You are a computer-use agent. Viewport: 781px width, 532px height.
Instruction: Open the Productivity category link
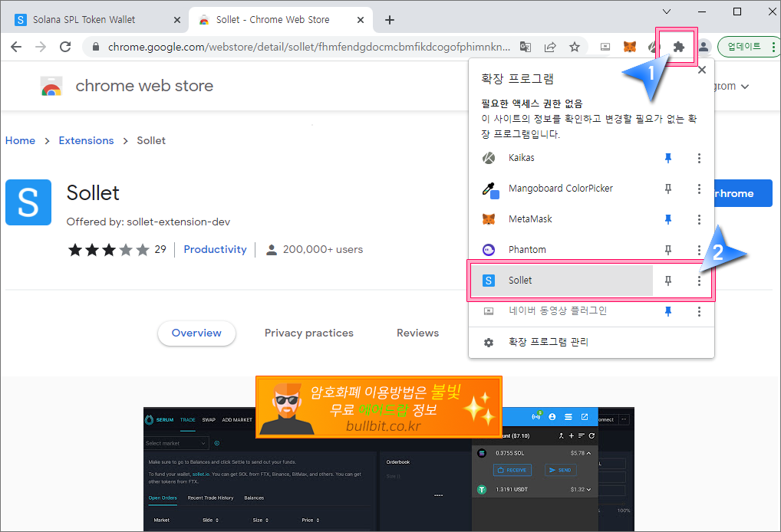click(215, 249)
